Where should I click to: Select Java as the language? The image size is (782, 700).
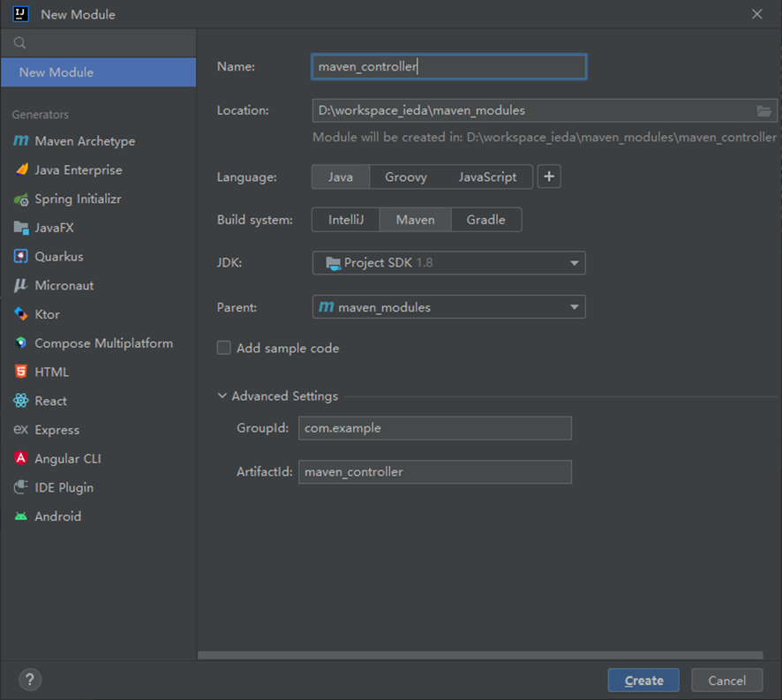[341, 177]
